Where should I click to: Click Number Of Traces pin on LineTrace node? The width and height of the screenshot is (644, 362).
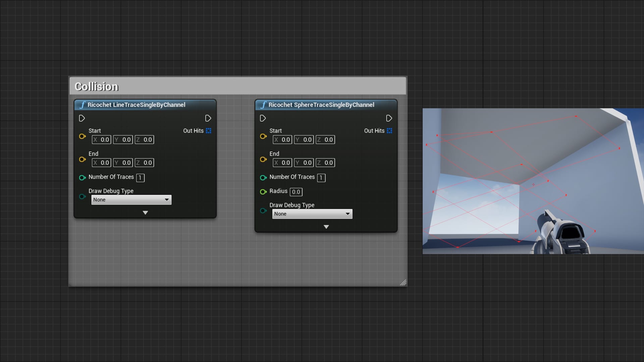(x=82, y=178)
